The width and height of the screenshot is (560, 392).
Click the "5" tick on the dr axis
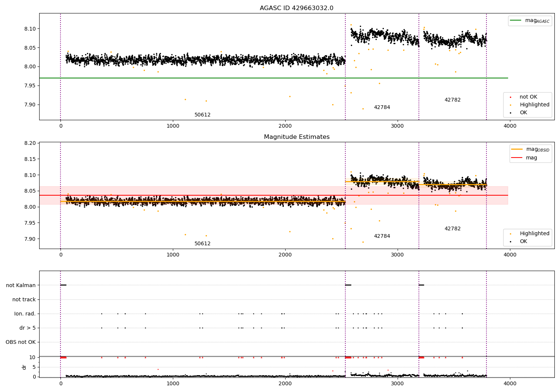[34, 367]
